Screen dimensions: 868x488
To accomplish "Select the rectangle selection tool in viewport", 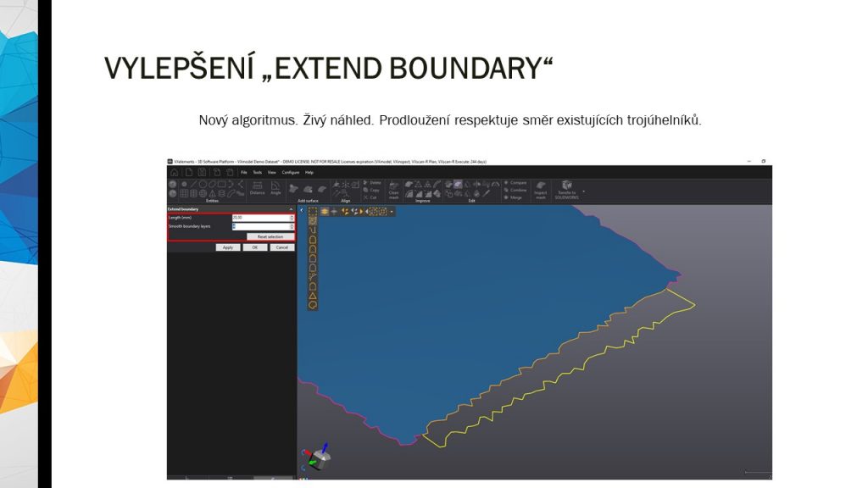I will [313, 211].
